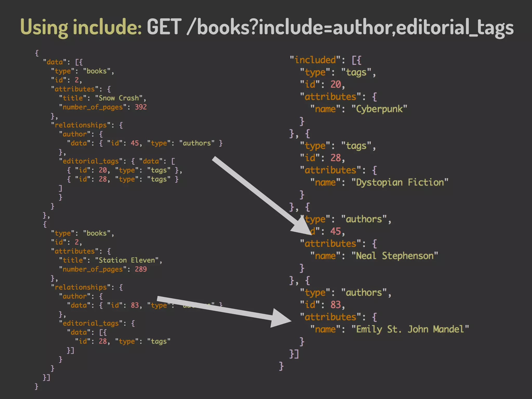The height and width of the screenshot is (399, 532).
Task: Click the "relationships" line above author id 45
Action: click(87, 125)
